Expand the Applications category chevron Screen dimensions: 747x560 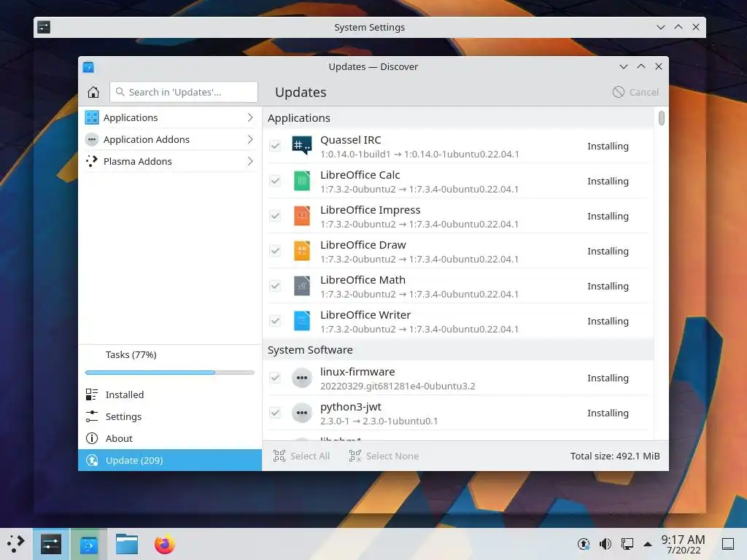[250, 117]
